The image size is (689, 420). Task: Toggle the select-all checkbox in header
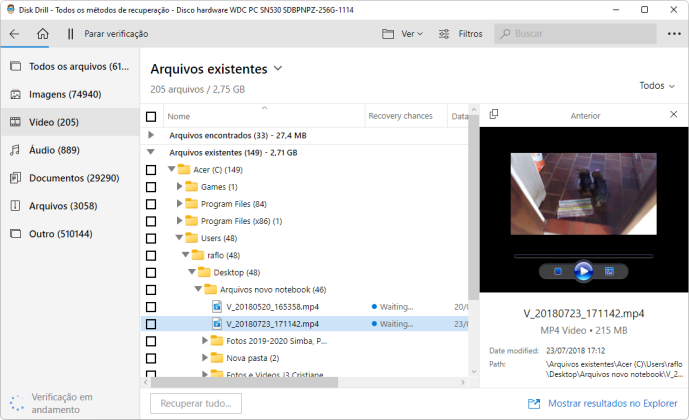[x=151, y=116]
